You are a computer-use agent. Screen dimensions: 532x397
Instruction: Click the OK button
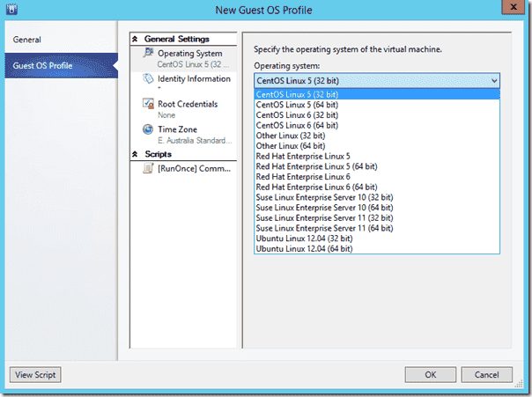coord(431,375)
